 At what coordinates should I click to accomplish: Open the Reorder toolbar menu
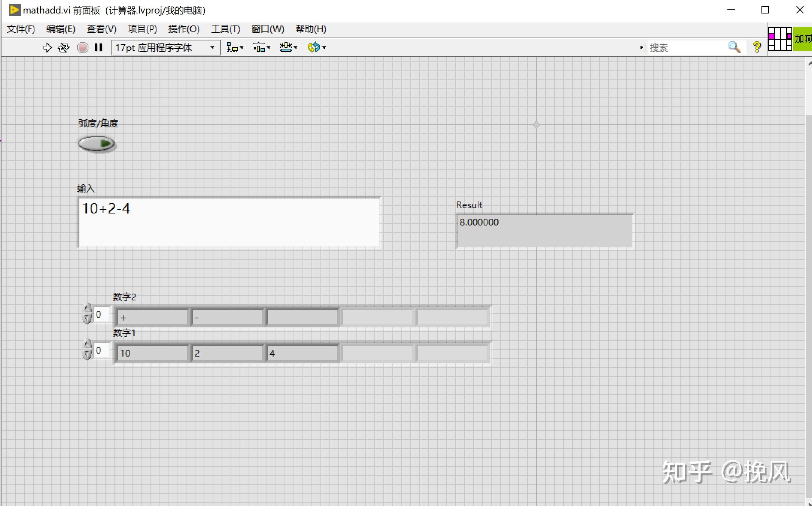[316, 48]
